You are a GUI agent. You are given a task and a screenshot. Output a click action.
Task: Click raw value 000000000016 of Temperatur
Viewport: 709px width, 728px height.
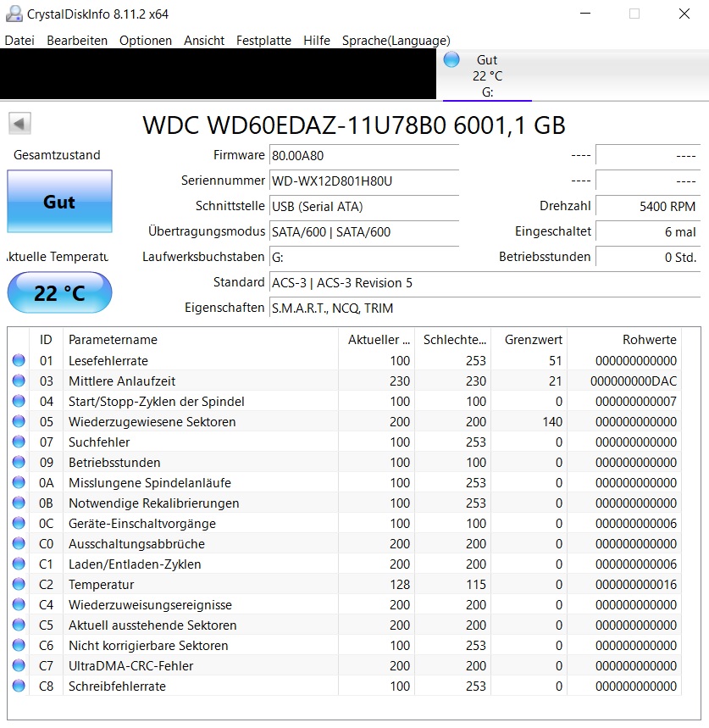(x=636, y=585)
